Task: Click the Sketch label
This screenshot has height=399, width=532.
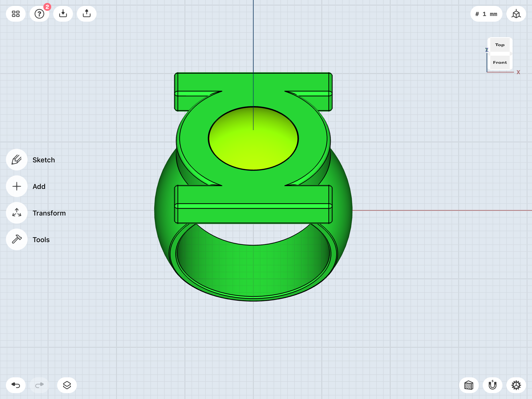Action: click(x=44, y=160)
